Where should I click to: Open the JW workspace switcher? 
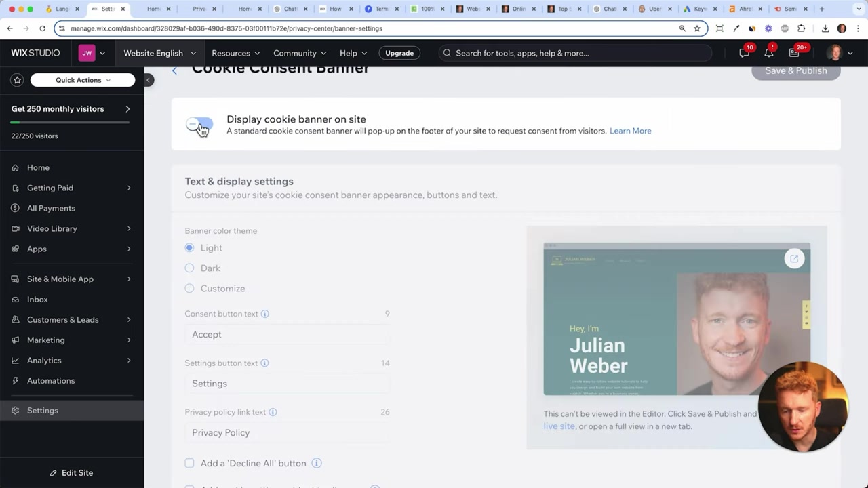[x=92, y=53]
